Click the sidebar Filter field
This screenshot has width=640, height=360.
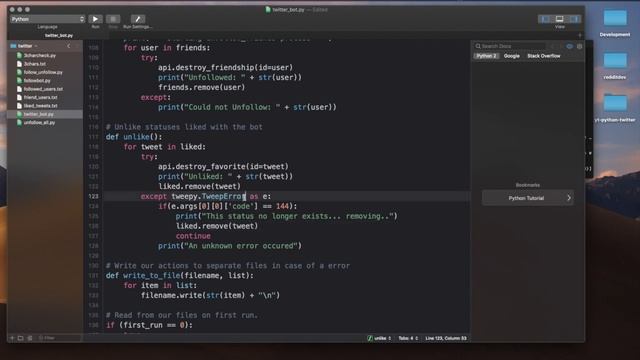(59, 338)
